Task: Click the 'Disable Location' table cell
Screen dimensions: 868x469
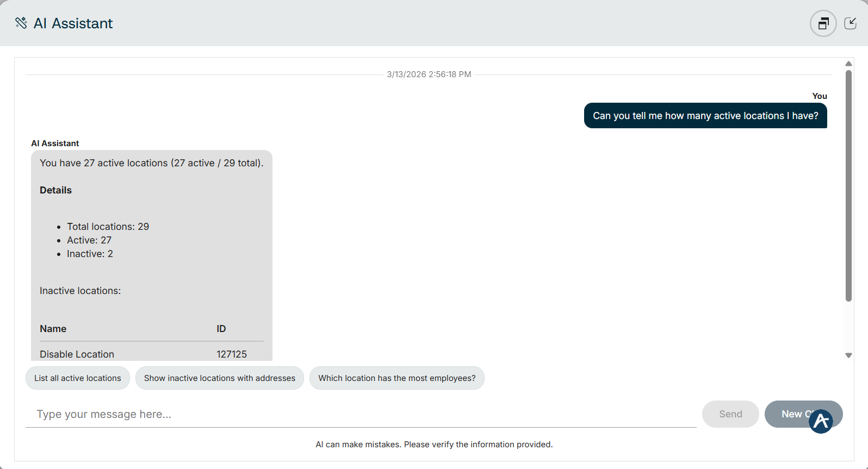Action: [77, 354]
